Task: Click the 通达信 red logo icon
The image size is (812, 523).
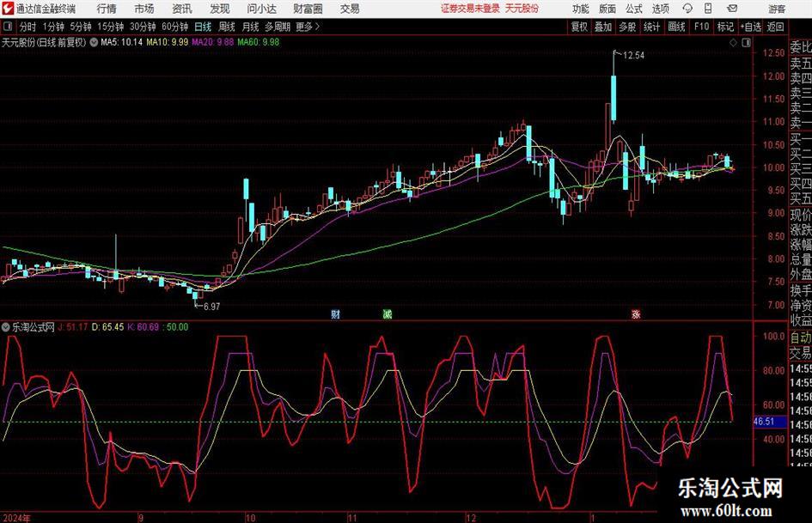Action: [8, 9]
